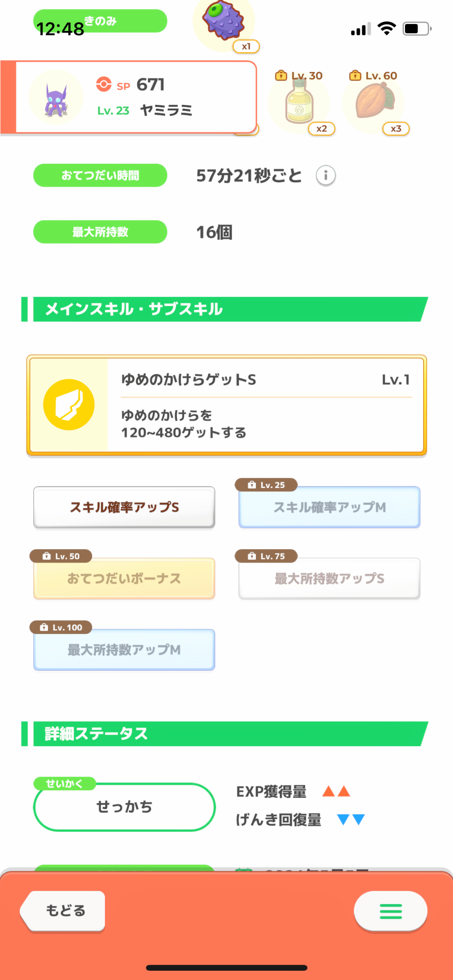This screenshot has width=453, height=980.
Task: Open ゆめのかけらゲットS main skill card
Action: (265, 406)
